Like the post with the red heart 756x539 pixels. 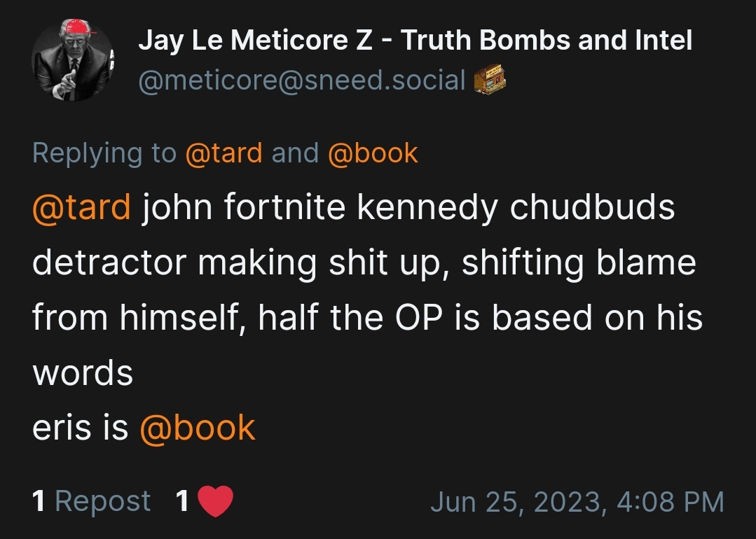(x=215, y=501)
